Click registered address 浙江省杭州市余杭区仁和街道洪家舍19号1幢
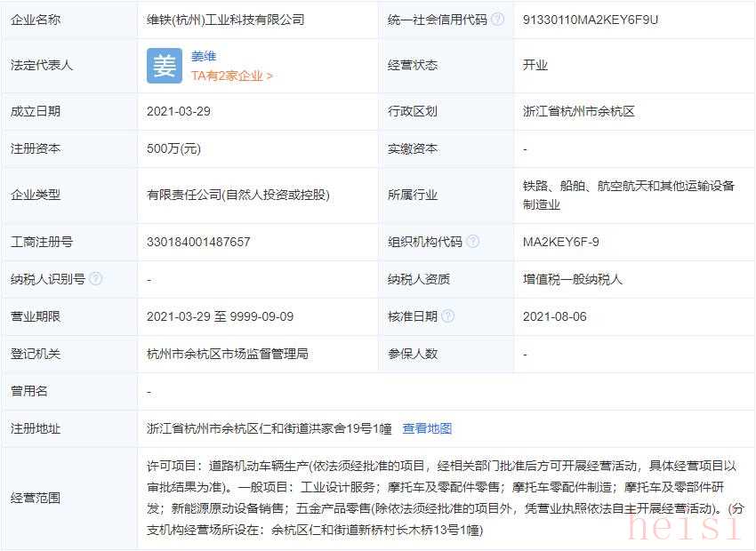The image size is (756, 551). pyautogui.click(x=269, y=428)
